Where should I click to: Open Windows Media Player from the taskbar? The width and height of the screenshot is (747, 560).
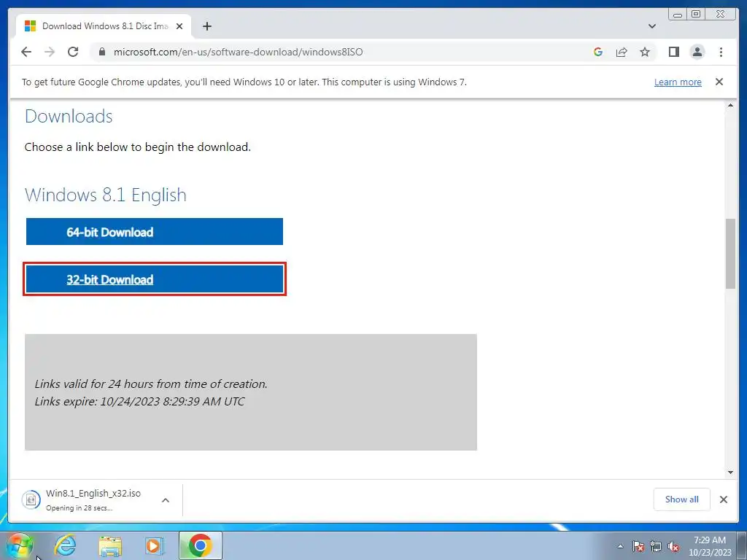[x=154, y=545]
